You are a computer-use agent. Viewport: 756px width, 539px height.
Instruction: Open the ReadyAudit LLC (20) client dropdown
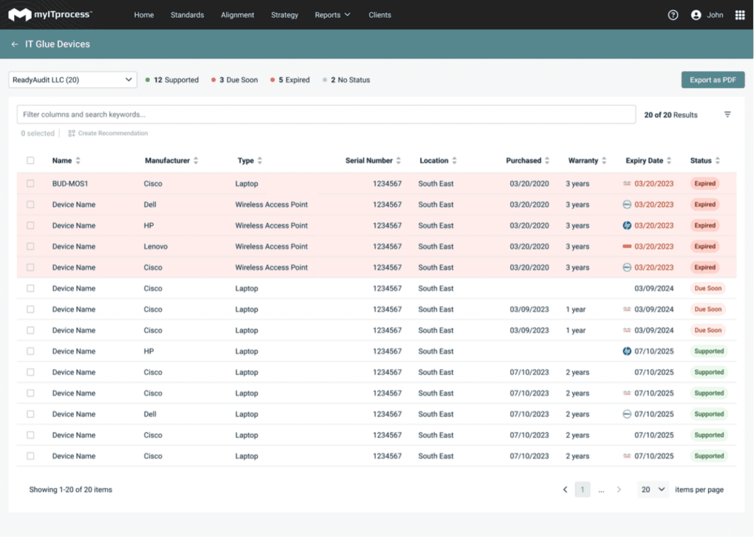tap(72, 80)
